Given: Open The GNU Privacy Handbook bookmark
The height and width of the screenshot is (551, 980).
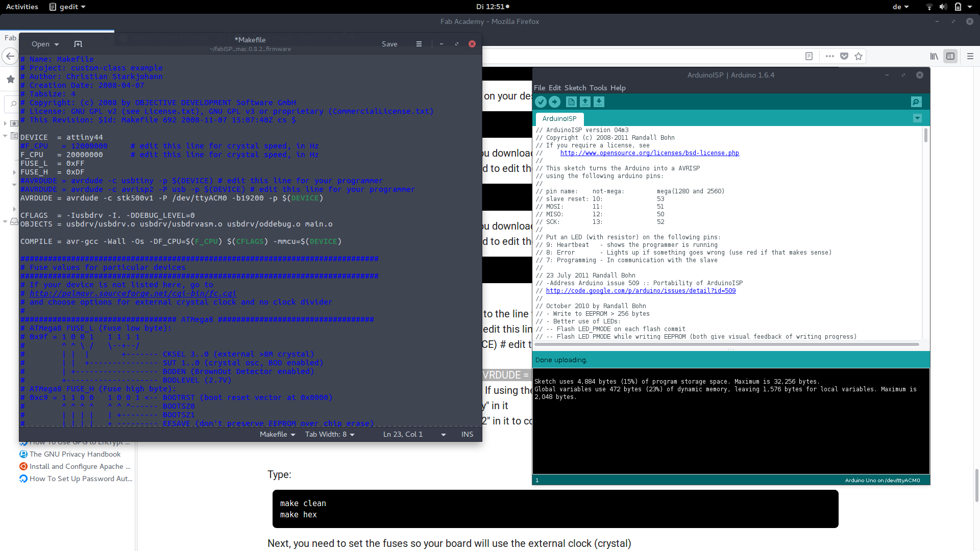Looking at the screenshot, I should (x=75, y=454).
